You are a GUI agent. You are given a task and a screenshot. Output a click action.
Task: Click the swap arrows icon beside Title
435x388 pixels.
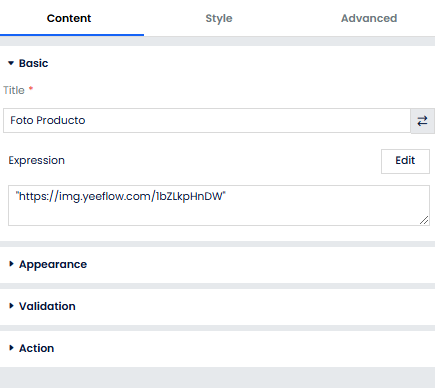tap(422, 121)
